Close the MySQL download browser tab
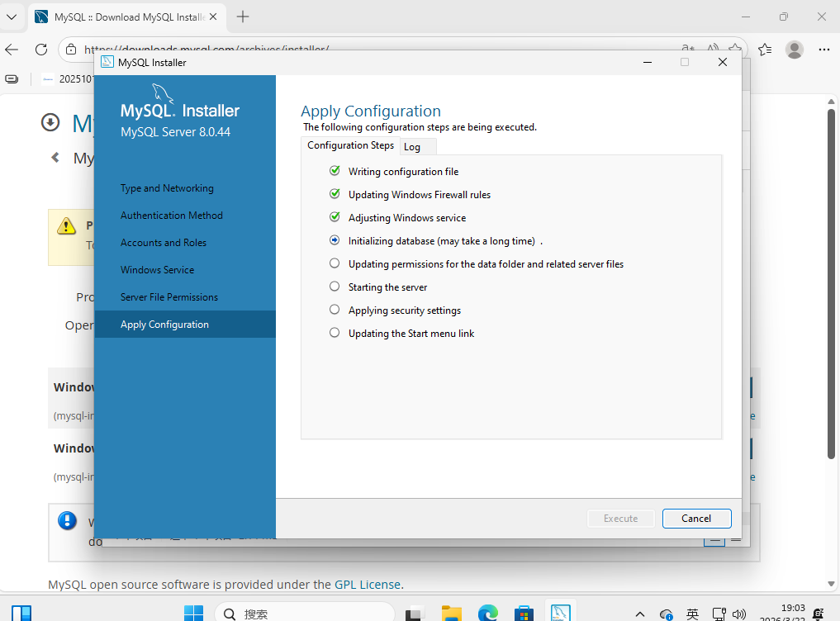 (212, 17)
